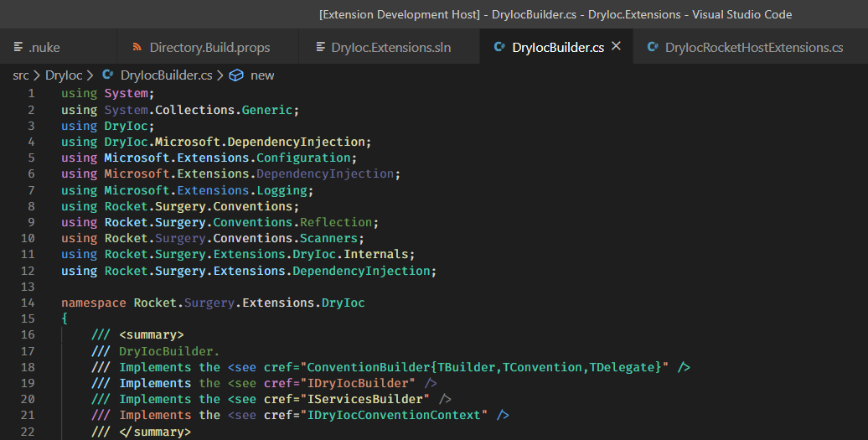Click 'Reflection' on line 9

click(336, 222)
